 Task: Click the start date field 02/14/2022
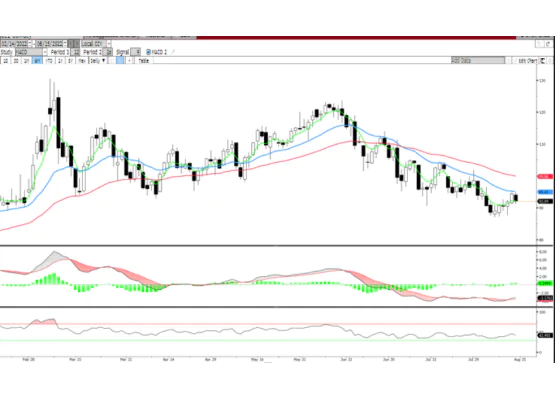[x=14, y=44]
